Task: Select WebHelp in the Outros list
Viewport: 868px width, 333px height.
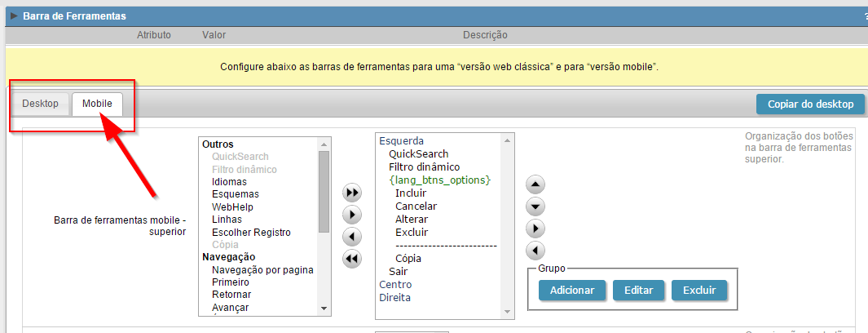Action: coord(232,206)
